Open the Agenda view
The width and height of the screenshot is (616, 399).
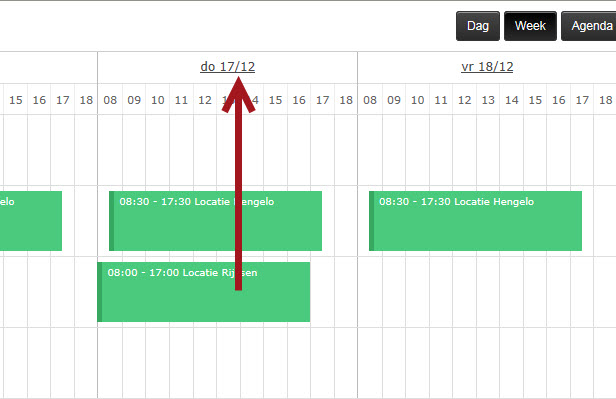(x=589, y=26)
